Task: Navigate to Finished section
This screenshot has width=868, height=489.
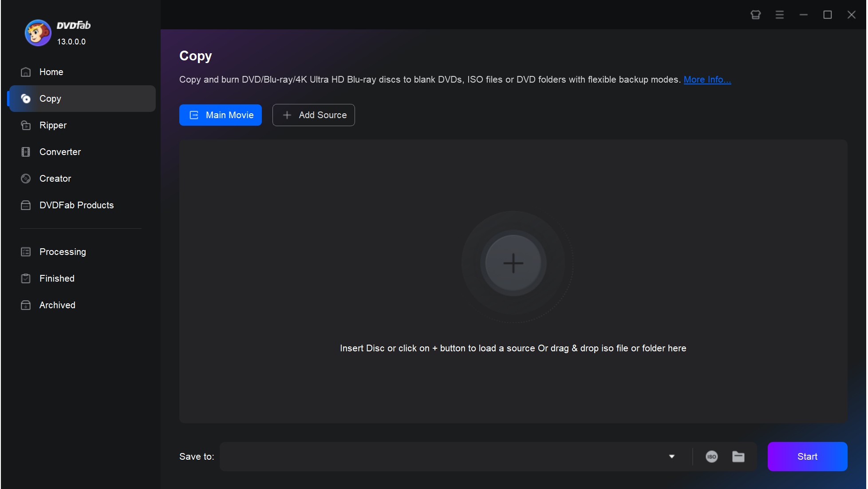Action: [x=57, y=278]
